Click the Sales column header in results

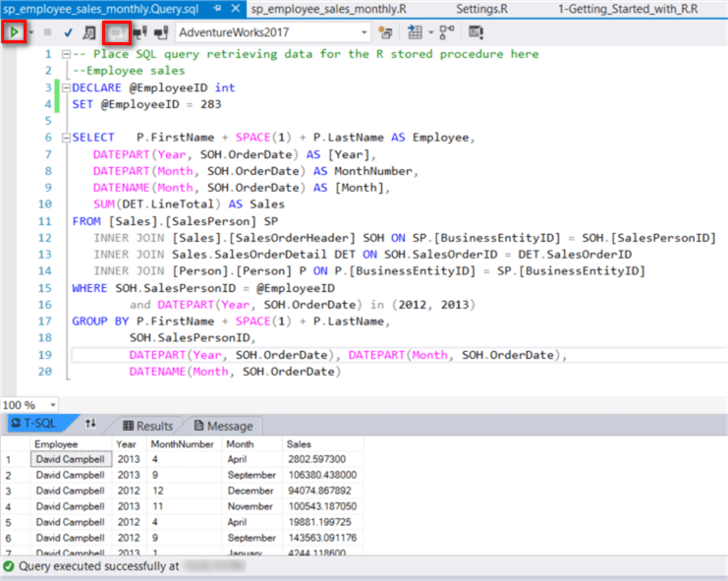[299, 444]
